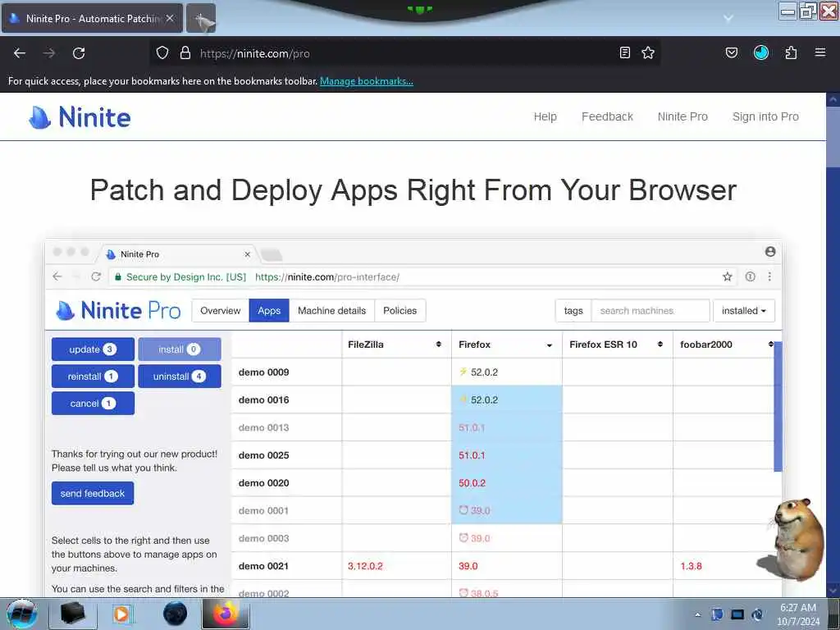
Task: Open a new tab next to Ninite Pro tab
Action: coord(202,19)
